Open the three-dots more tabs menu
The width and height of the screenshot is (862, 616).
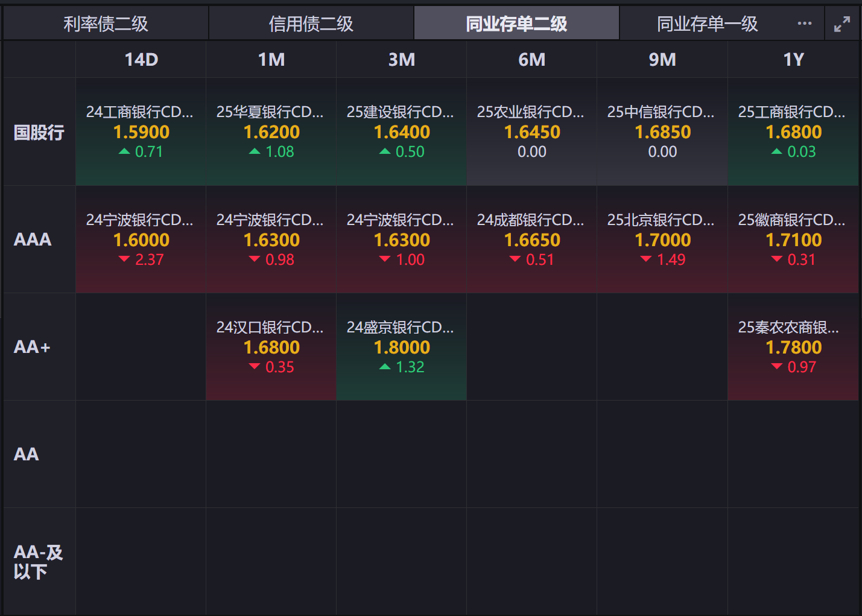pos(804,24)
